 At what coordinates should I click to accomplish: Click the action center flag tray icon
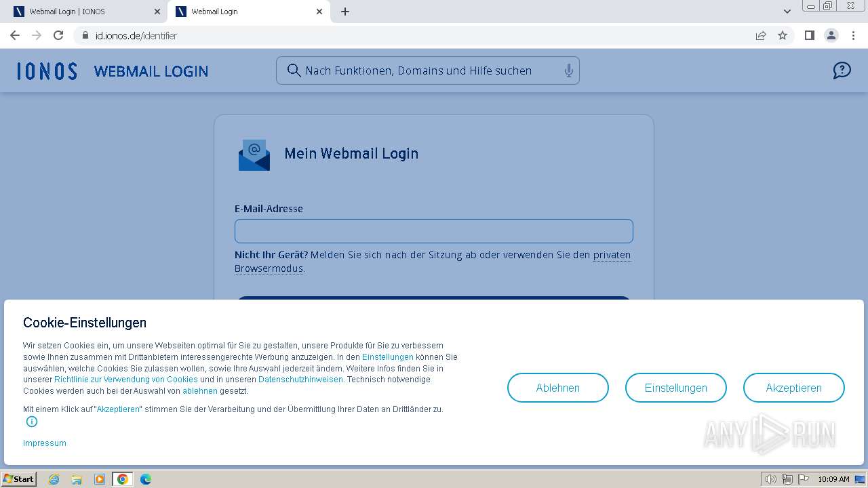click(x=802, y=479)
